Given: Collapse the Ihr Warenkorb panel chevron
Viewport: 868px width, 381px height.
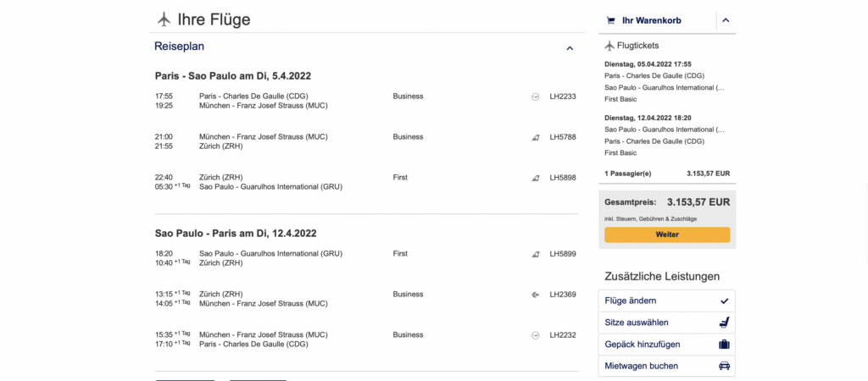Looking at the screenshot, I should tap(726, 20).
